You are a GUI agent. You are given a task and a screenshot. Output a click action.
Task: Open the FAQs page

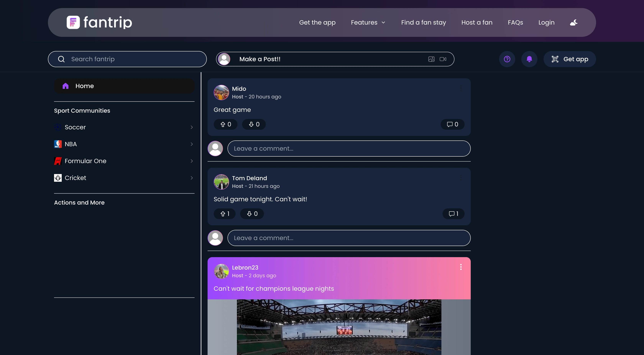click(x=515, y=22)
